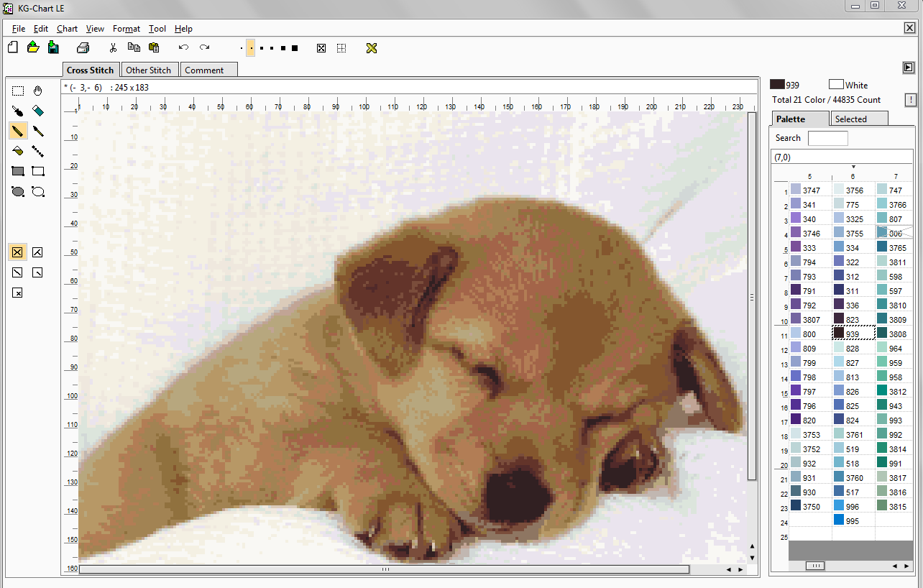Click the print icon in toolbar
The image size is (923, 588).
click(83, 48)
